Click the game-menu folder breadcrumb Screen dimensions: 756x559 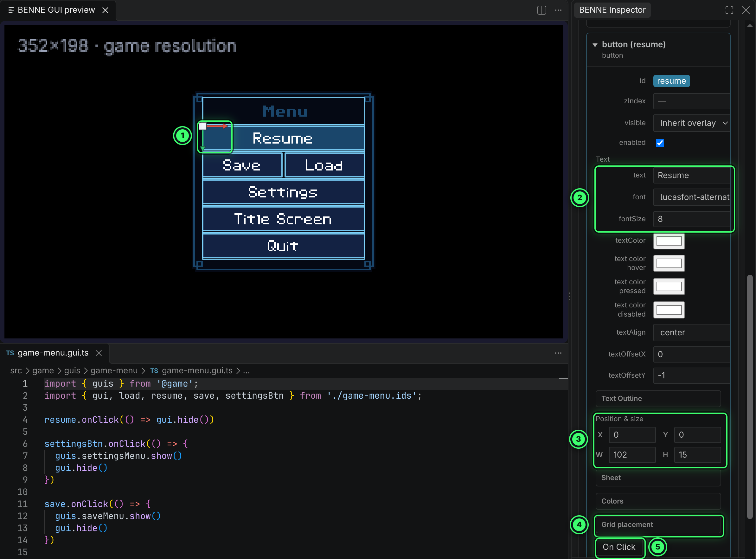tap(114, 370)
